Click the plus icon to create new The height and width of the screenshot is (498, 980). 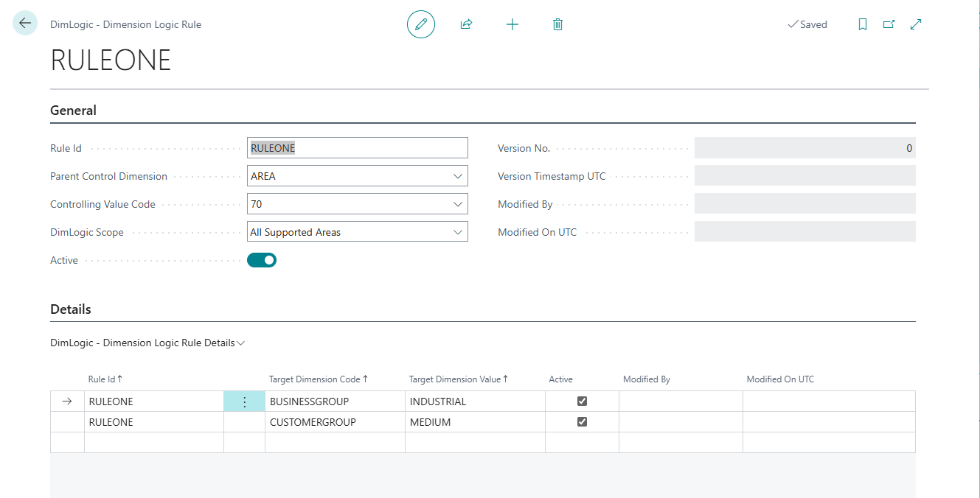pyautogui.click(x=512, y=24)
